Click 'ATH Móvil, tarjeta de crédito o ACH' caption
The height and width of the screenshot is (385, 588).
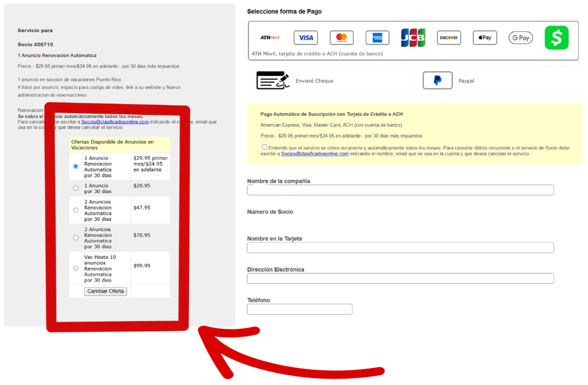[x=317, y=54]
